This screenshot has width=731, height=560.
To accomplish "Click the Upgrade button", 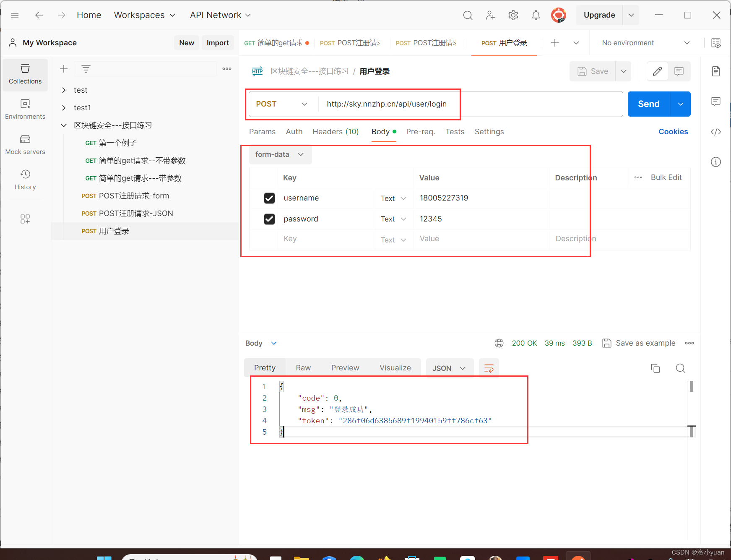I will (x=599, y=15).
